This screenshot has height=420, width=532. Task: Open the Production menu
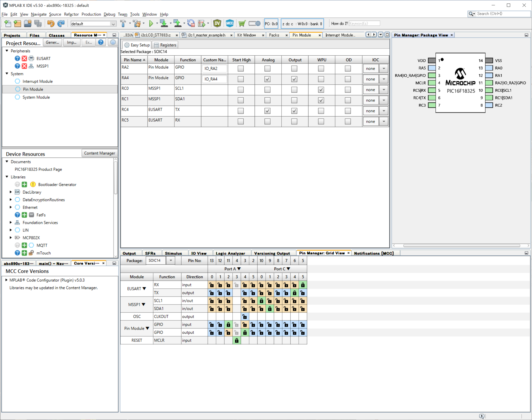(x=91, y=14)
